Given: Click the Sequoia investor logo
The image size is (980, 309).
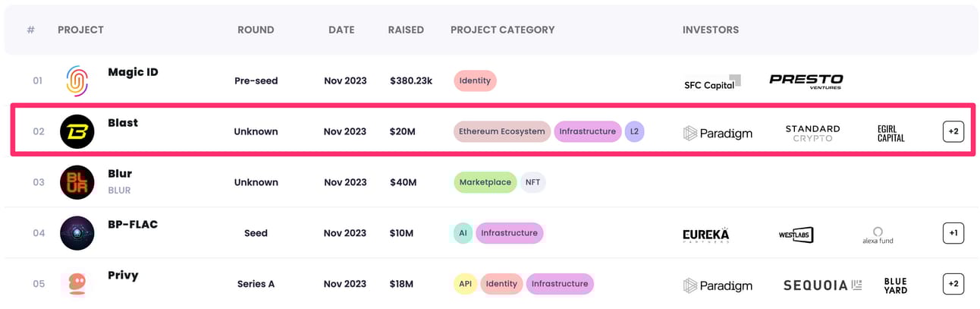Looking at the screenshot, I should pos(822,285).
